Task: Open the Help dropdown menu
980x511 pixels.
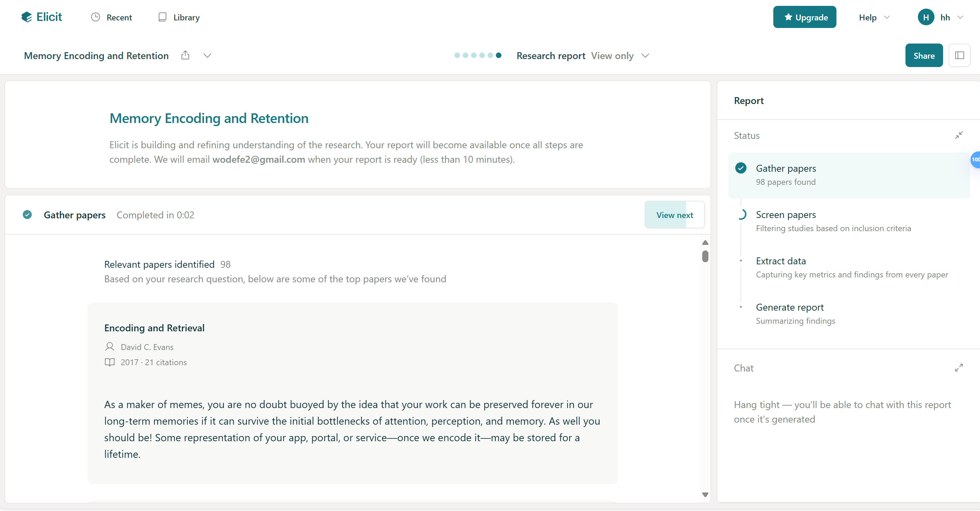Action: [874, 17]
